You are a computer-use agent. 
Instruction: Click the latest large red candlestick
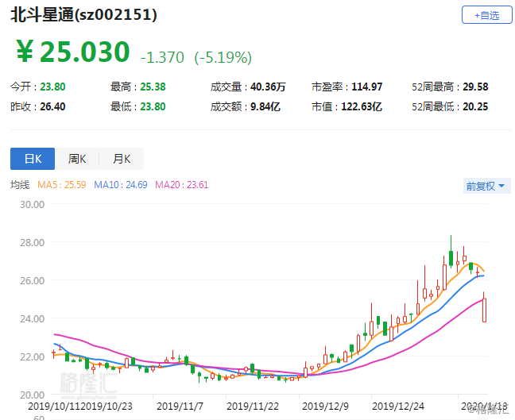click(484, 310)
